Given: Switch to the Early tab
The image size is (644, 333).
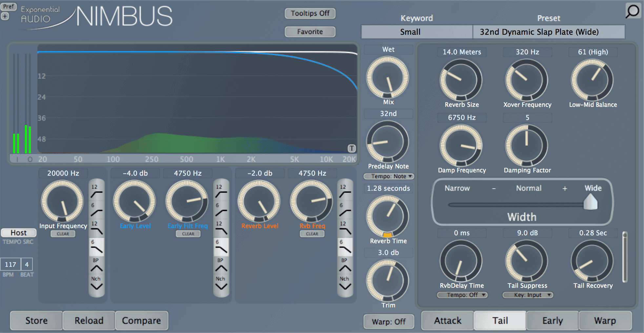Looking at the screenshot, I should coord(553,321).
